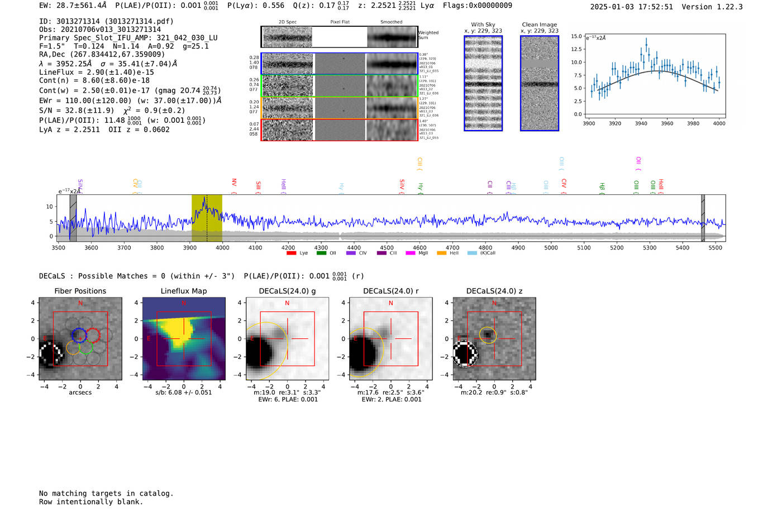
Task: Select the DECaLS Possible Matches = 0 line
Action: click(137, 276)
